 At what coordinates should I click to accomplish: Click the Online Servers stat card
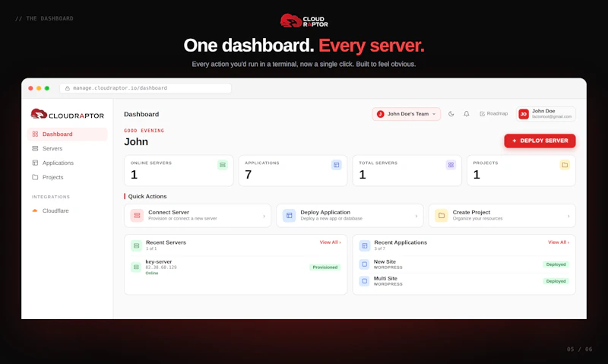click(x=179, y=170)
